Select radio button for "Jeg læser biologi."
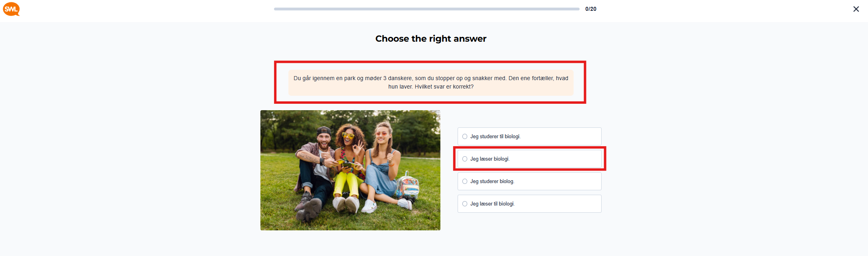The image size is (868, 256). click(465, 159)
